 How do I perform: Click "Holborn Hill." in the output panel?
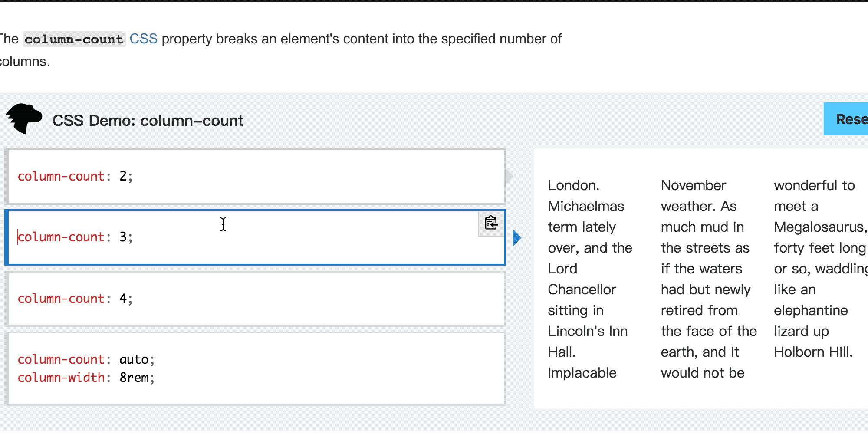813,352
